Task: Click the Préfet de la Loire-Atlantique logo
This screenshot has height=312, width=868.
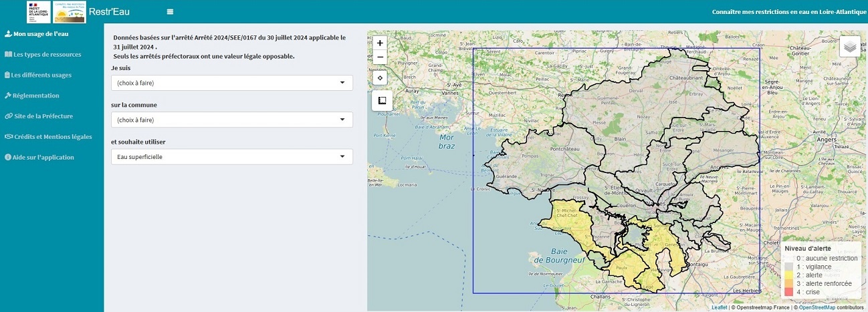Action: (38, 12)
